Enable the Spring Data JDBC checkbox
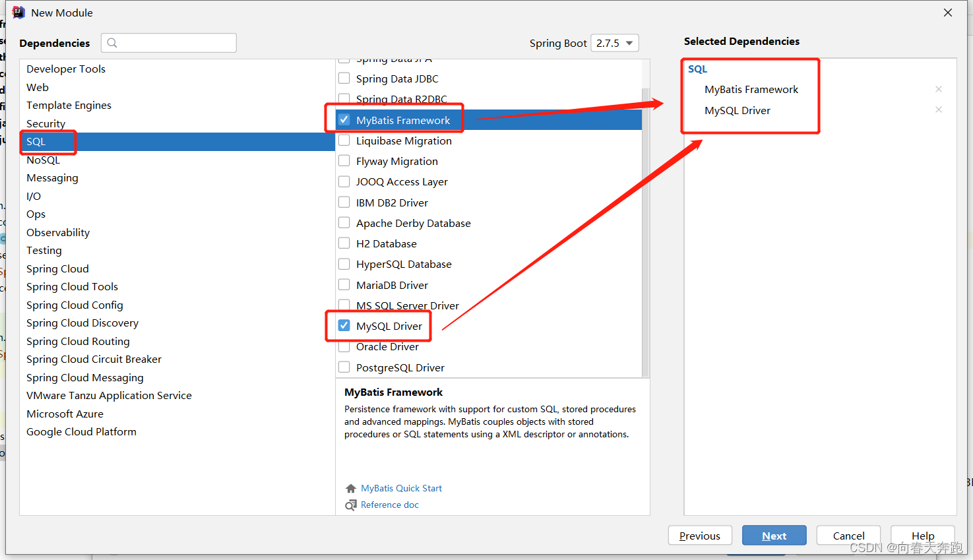 [x=344, y=78]
